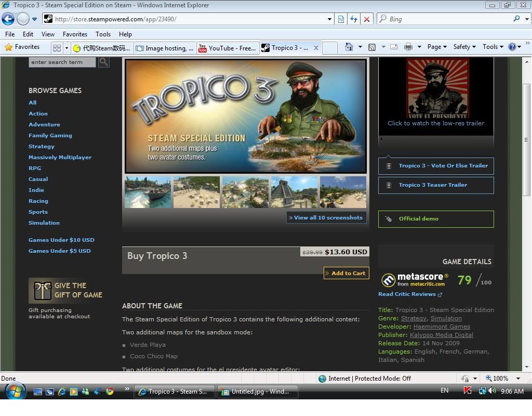Open the Windows Start orb
Viewport: 532px width, 416px height.
click(x=15, y=392)
